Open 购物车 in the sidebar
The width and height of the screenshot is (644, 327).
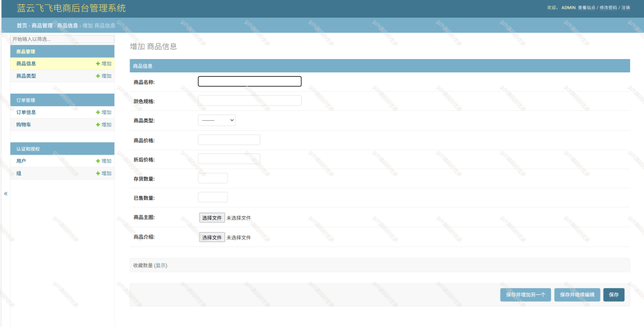(24, 125)
